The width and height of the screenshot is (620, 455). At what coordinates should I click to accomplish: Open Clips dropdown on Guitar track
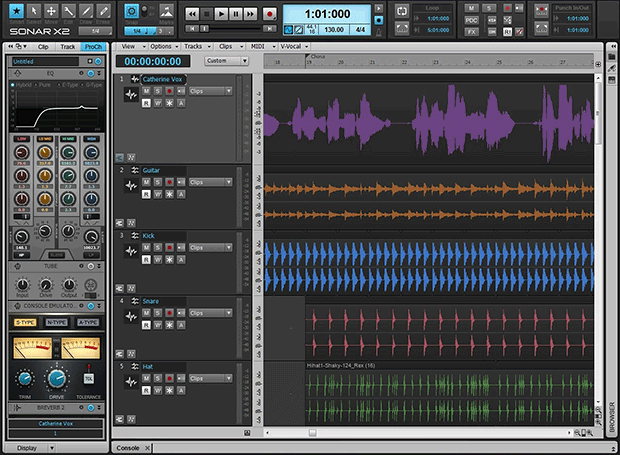210,182
